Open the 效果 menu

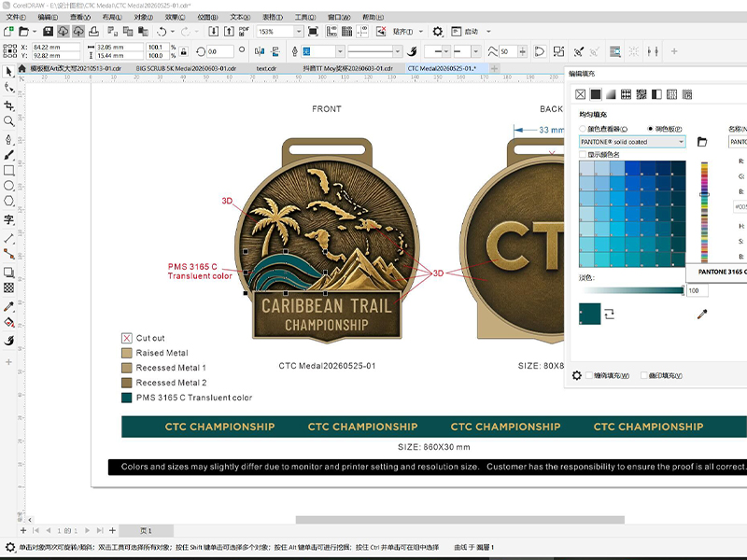[175, 17]
